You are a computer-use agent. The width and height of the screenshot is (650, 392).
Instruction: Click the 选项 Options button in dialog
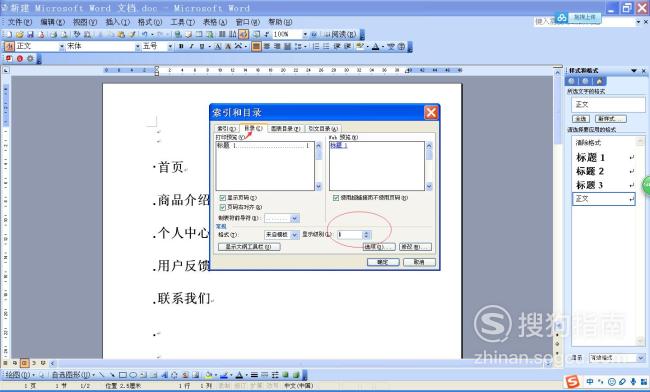379,247
